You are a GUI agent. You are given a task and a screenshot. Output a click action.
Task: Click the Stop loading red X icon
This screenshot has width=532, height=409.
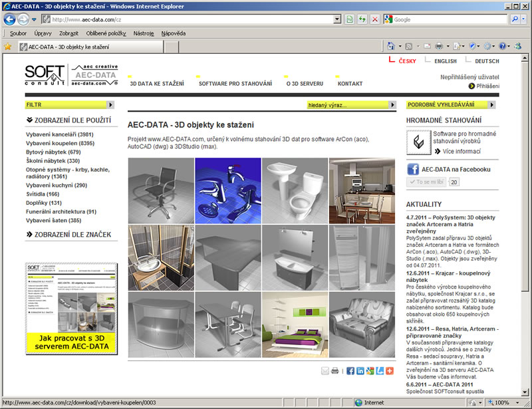375,19
